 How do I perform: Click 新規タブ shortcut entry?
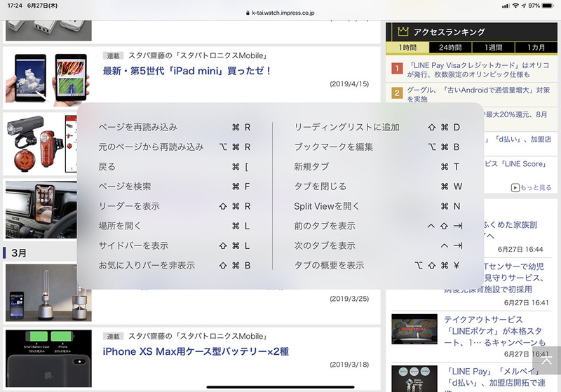click(x=378, y=167)
